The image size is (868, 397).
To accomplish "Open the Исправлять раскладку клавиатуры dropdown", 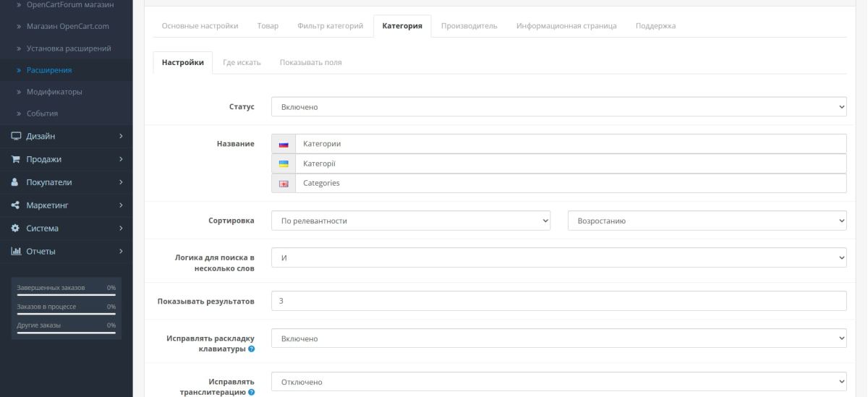I will pos(559,338).
